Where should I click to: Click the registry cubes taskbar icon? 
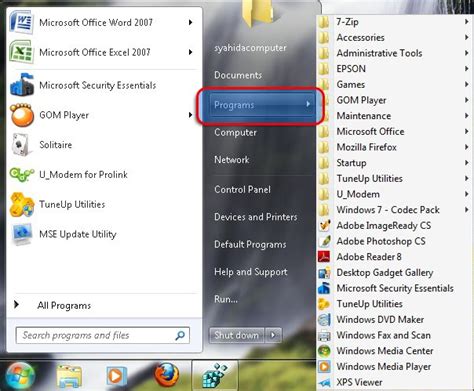pyautogui.click(x=215, y=376)
